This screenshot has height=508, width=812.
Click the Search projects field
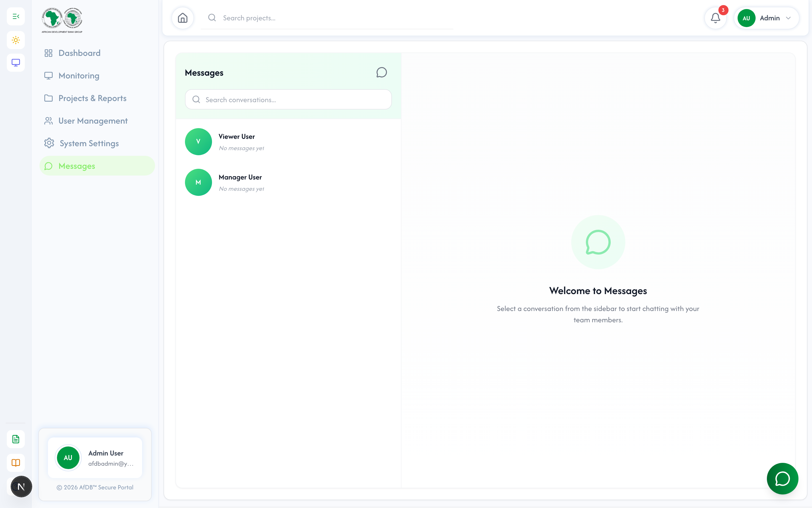click(327, 18)
